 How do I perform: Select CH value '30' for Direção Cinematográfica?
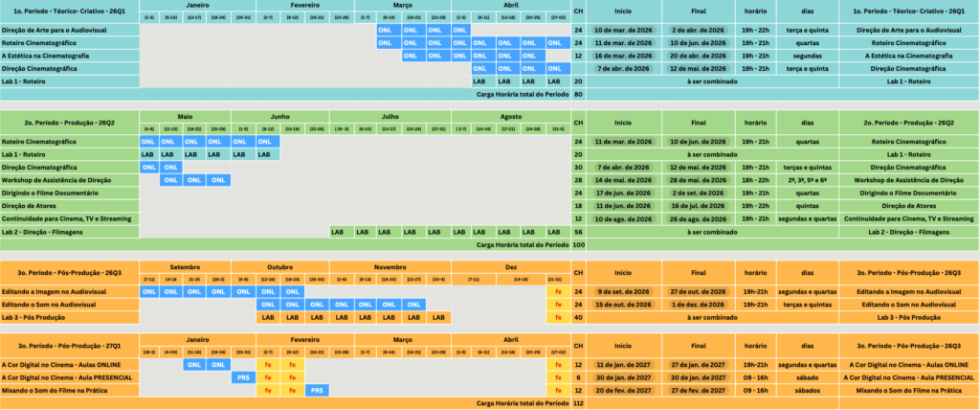578,167
